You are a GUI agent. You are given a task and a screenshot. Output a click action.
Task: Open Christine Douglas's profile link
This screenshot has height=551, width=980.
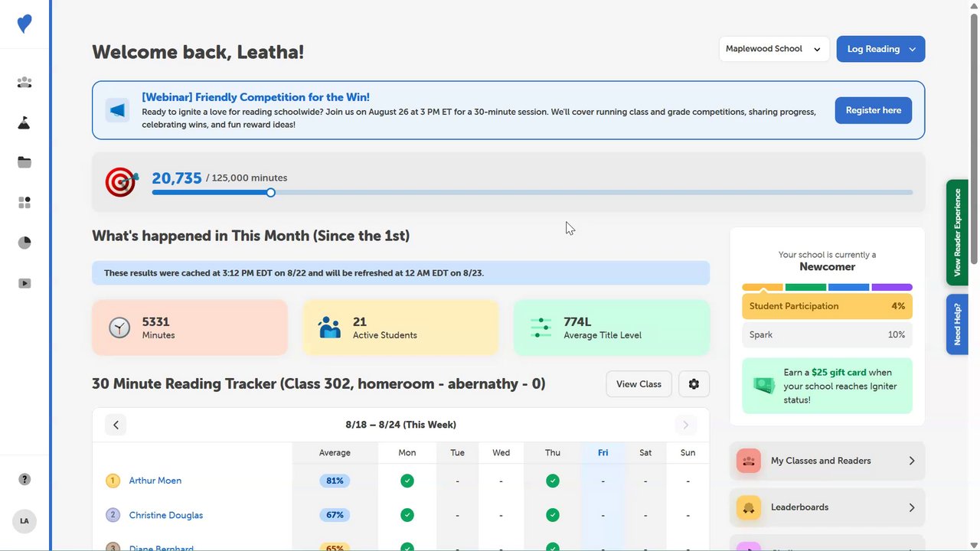(x=166, y=515)
